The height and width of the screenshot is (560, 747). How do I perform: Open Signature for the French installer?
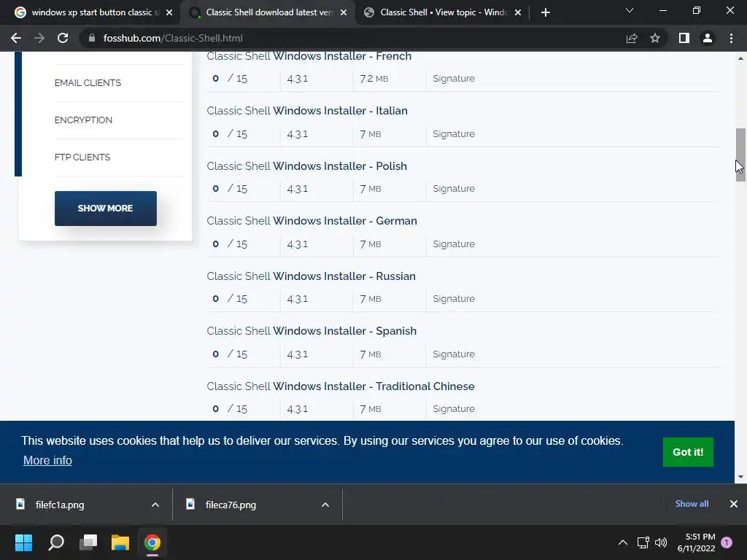tap(454, 79)
